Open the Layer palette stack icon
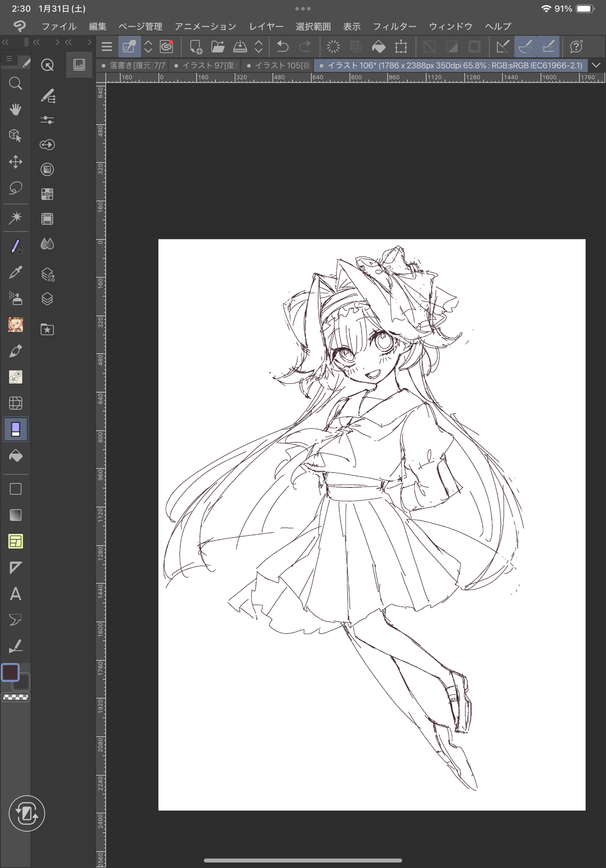This screenshot has width=606, height=868. 47,299
